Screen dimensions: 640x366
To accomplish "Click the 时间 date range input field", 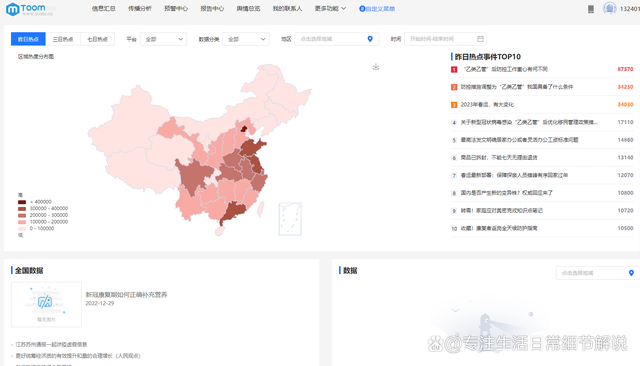I will [x=445, y=39].
